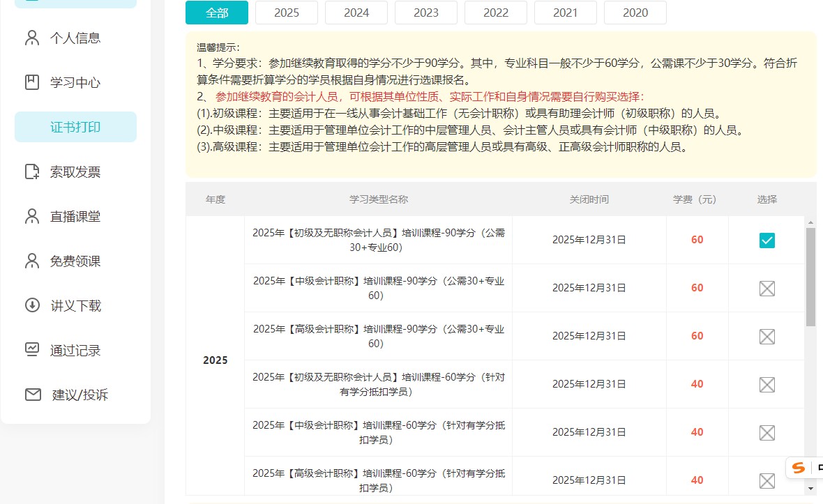
Task: Uncheck the selected 初级及无职称 90学分 course
Action: 767,240
